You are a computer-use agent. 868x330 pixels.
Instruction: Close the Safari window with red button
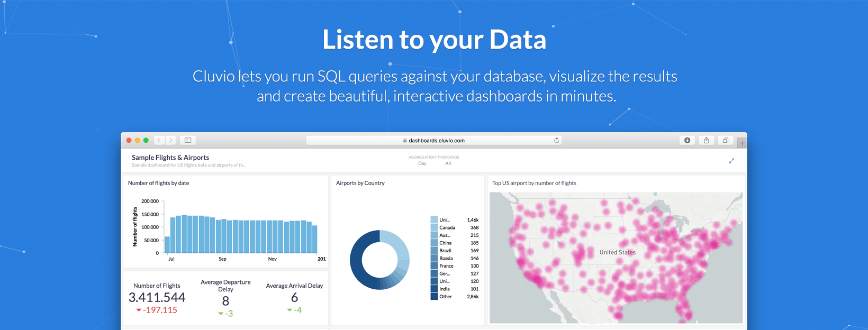click(x=129, y=140)
